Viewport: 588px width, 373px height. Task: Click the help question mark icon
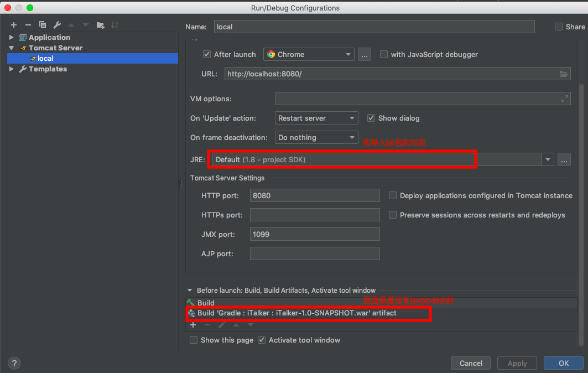(14, 363)
